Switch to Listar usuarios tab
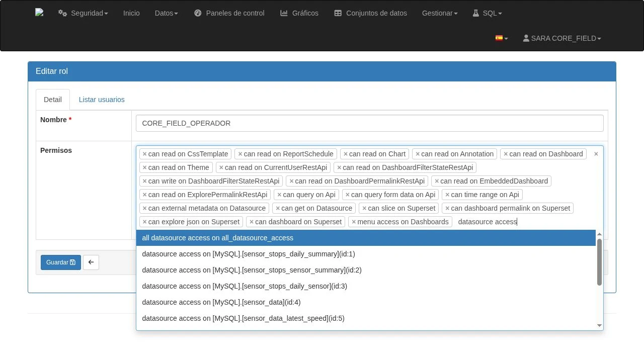 (x=102, y=100)
